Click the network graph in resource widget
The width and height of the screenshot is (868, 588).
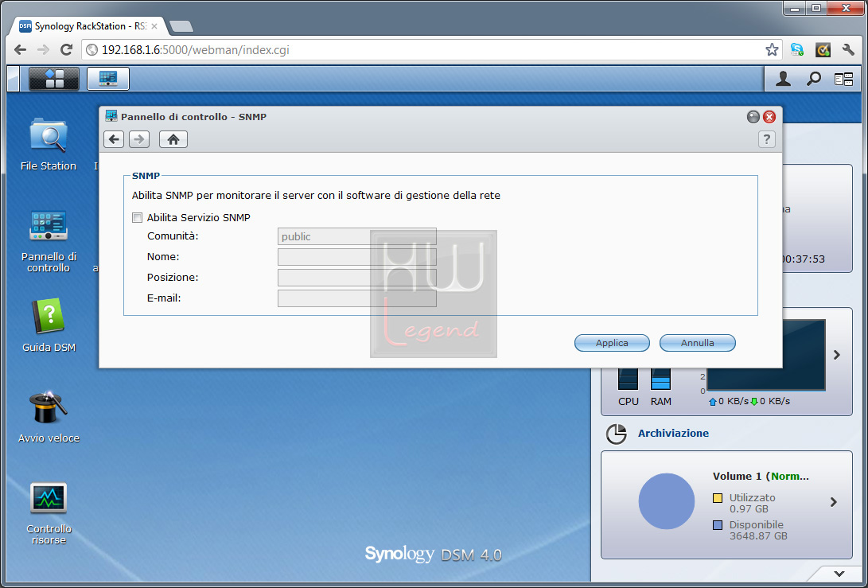(766, 355)
